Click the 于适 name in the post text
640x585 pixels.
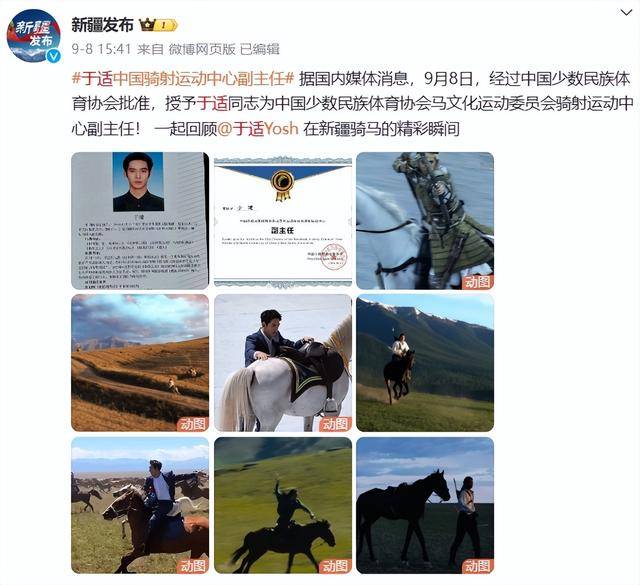coord(212,104)
